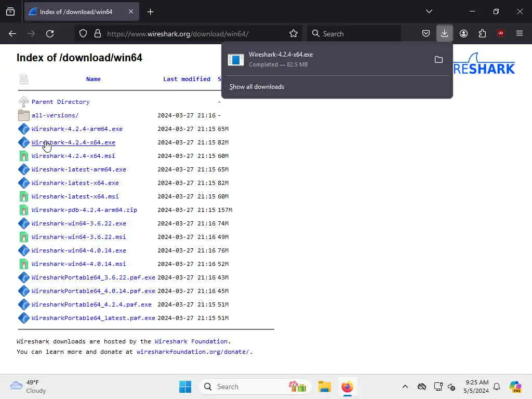The height and width of the screenshot is (399, 532).
Task: Show hidden system tray icons
Action: pos(405,387)
